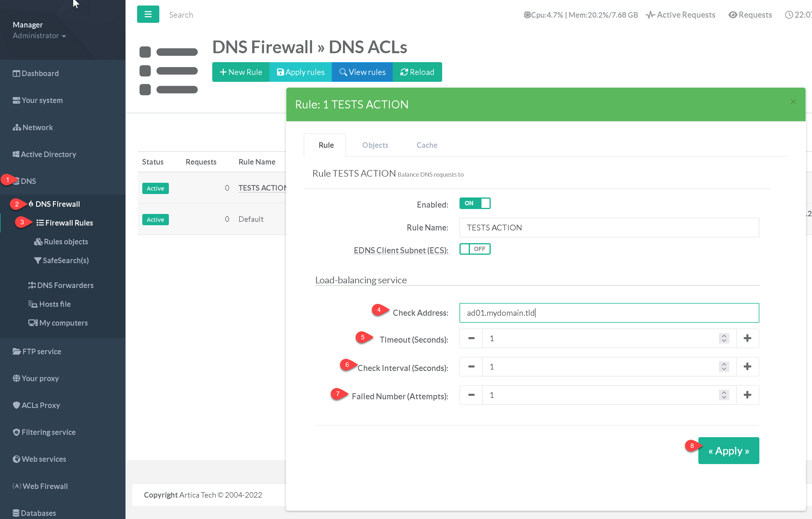The width and height of the screenshot is (812, 519).
Task: Increment Failed Number attempts with plus
Action: tap(747, 395)
